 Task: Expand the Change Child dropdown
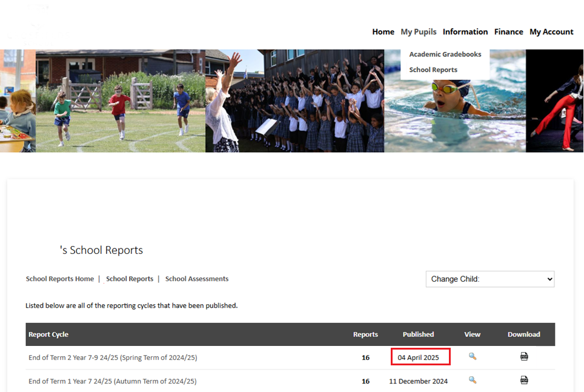coord(489,279)
